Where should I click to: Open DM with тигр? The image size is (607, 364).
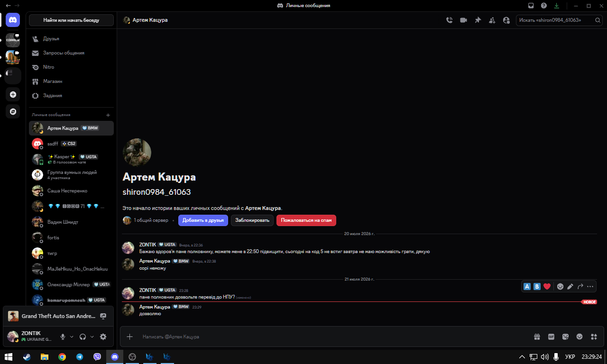coord(71,253)
